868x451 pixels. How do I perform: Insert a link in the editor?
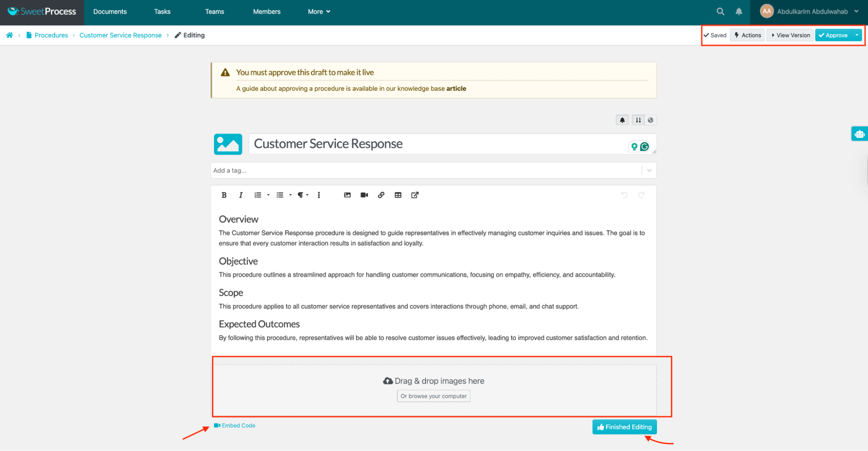tap(381, 195)
